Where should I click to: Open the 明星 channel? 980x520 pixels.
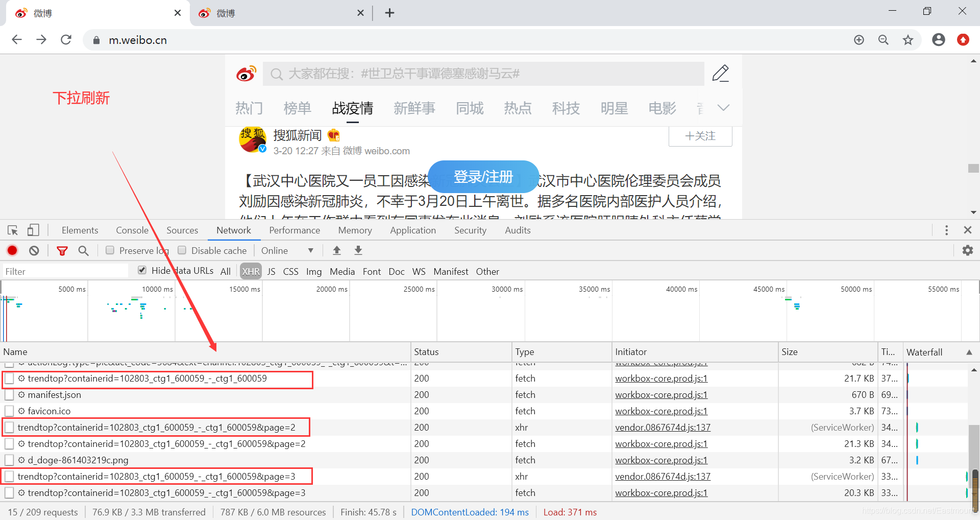tap(614, 108)
